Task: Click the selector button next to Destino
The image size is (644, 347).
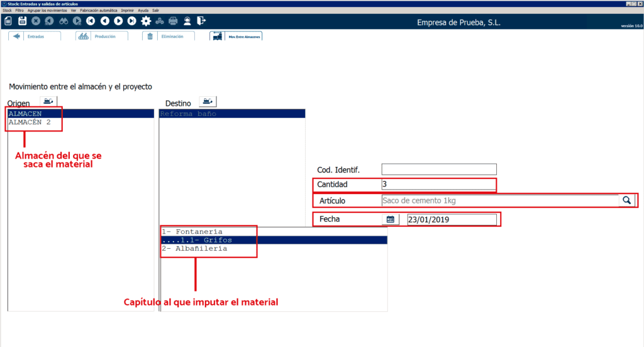Action: 208,102
